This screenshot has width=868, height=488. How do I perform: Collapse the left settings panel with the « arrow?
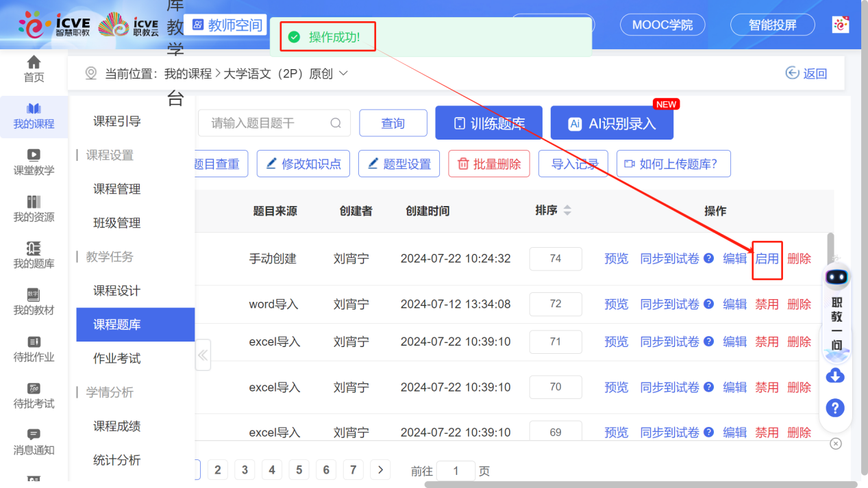(203, 355)
